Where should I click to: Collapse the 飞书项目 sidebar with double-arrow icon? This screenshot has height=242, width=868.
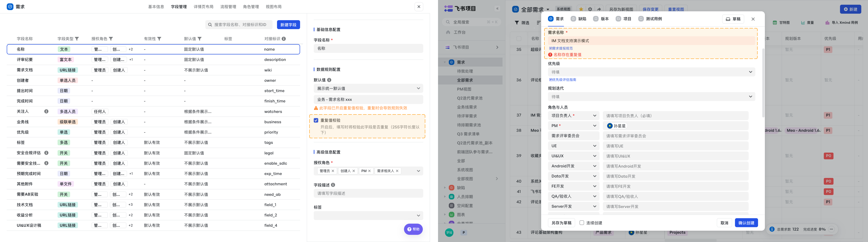pyautogui.click(x=497, y=9)
